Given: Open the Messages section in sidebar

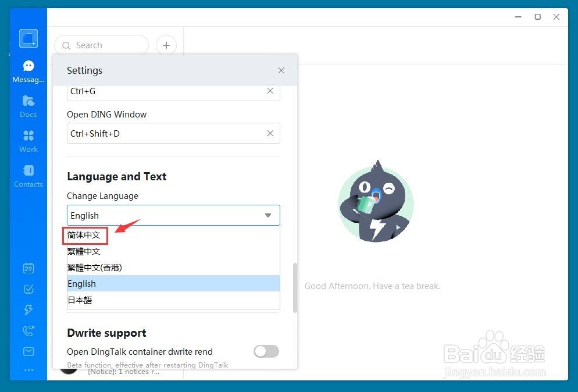Looking at the screenshot, I should click(28, 72).
